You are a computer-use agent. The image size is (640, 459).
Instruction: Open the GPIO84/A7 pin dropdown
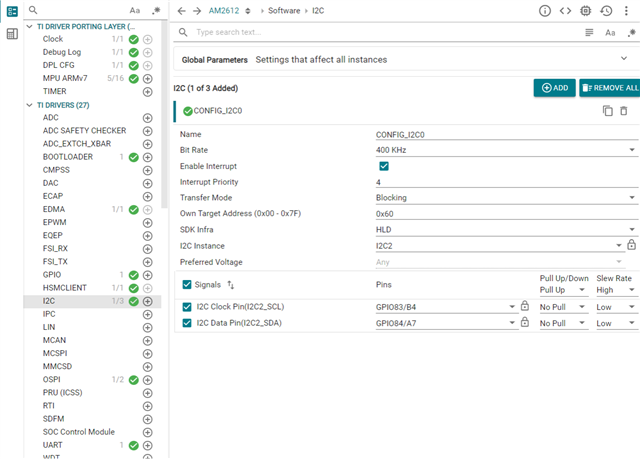pyautogui.click(x=446, y=323)
